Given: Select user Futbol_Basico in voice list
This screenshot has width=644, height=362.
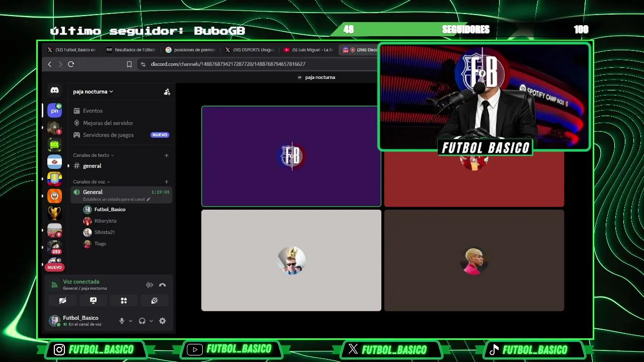Looking at the screenshot, I should [x=126, y=209].
